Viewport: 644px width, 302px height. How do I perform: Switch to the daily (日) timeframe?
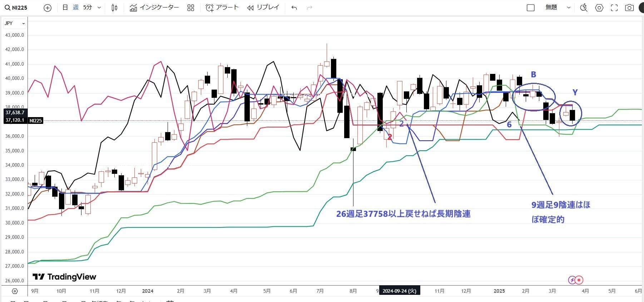[x=65, y=7]
